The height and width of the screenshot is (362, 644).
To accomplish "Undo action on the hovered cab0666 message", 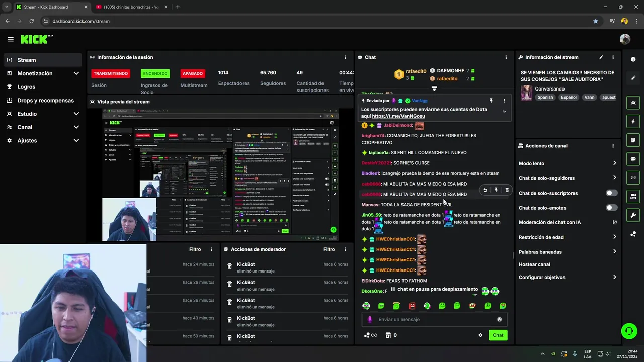I will (x=485, y=190).
